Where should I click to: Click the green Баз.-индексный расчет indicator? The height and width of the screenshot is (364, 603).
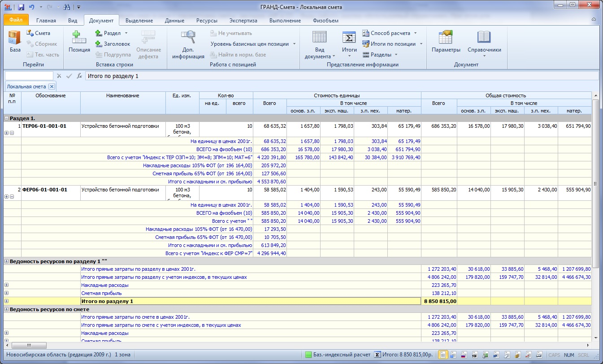308,355
